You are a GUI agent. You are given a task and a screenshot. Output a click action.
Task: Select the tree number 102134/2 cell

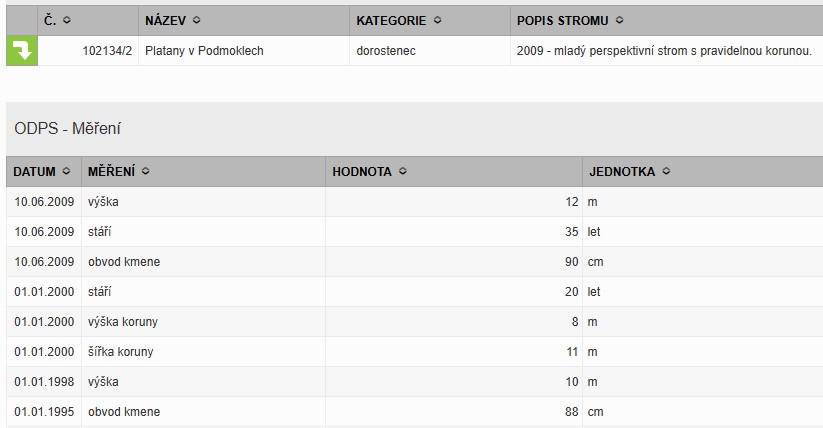[x=108, y=50]
